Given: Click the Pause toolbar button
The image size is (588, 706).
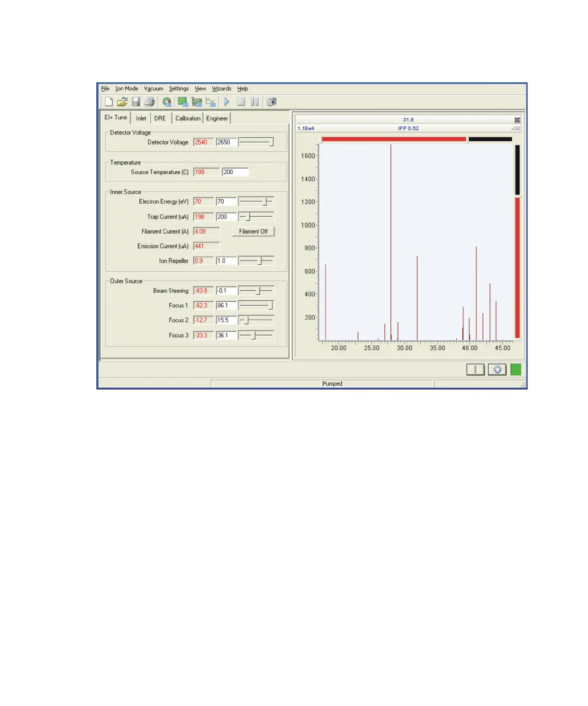Looking at the screenshot, I should pos(255,102).
